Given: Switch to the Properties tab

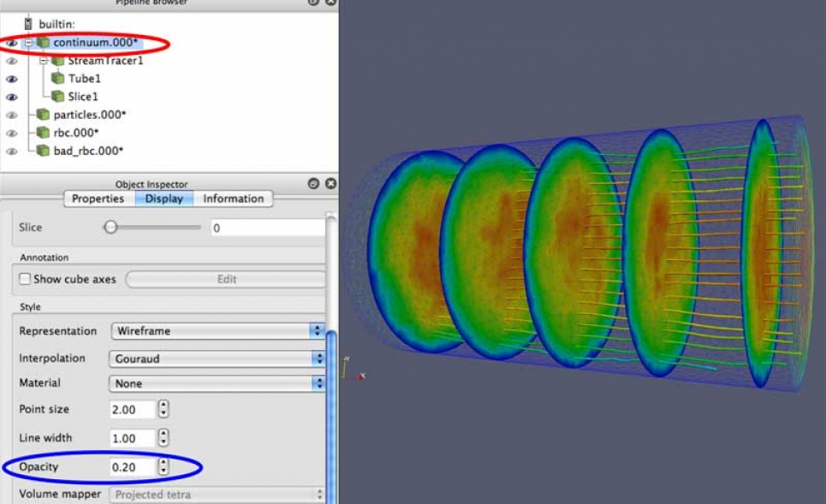Looking at the screenshot, I should (x=98, y=199).
